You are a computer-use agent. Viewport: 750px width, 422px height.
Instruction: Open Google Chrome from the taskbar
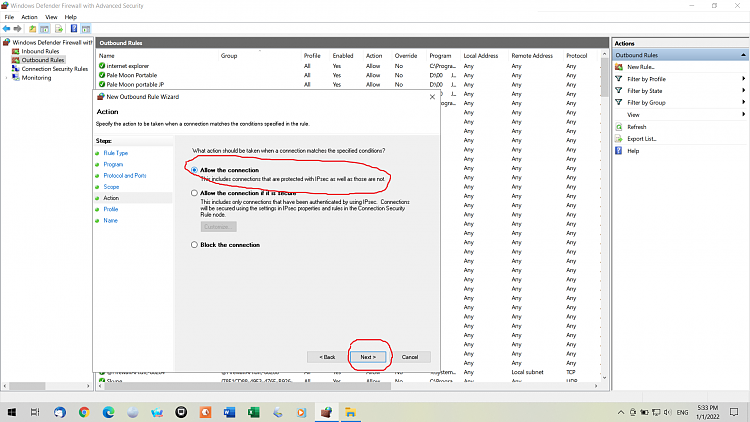point(84,412)
